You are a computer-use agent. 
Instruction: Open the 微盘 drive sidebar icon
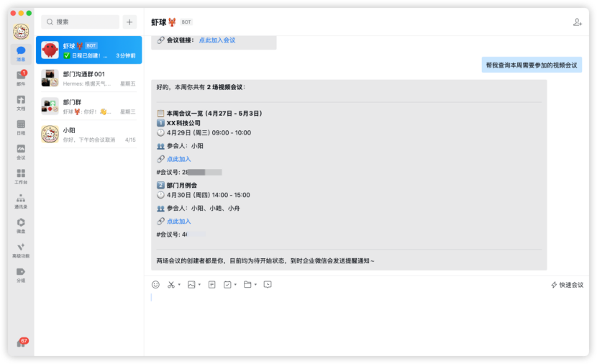tap(21, 226)
